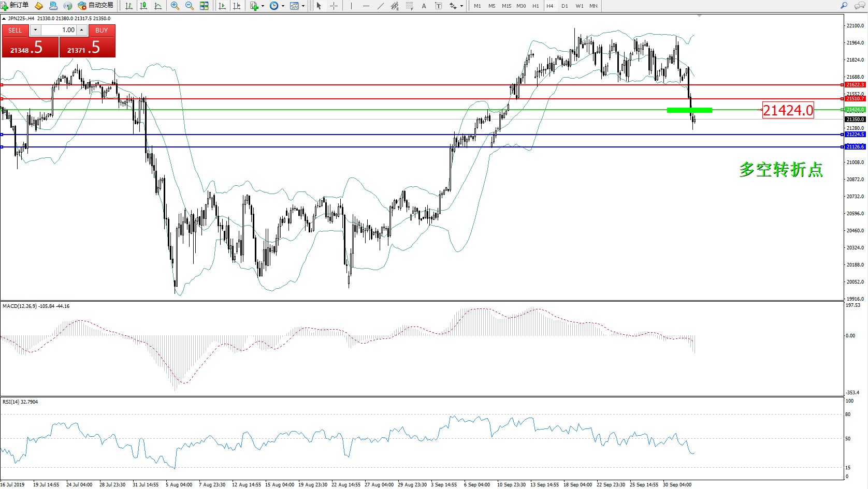This screenshot has width=868, height=489.
Task: Select the trendline drawing tool
Action: click(381, 6)
